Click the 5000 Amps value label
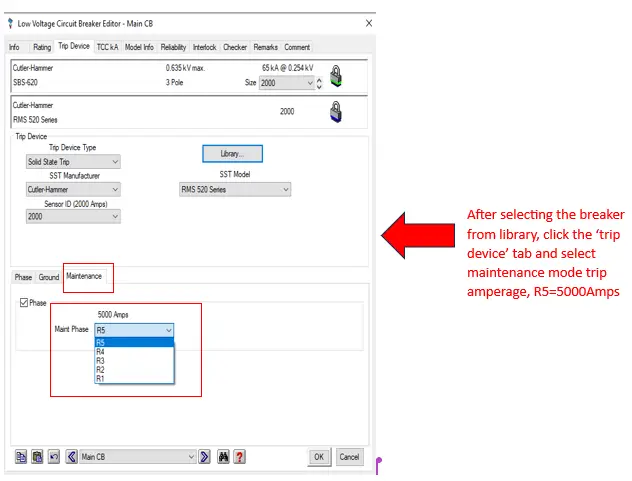This screenshot has width=632, height=481. click(113, 314)
